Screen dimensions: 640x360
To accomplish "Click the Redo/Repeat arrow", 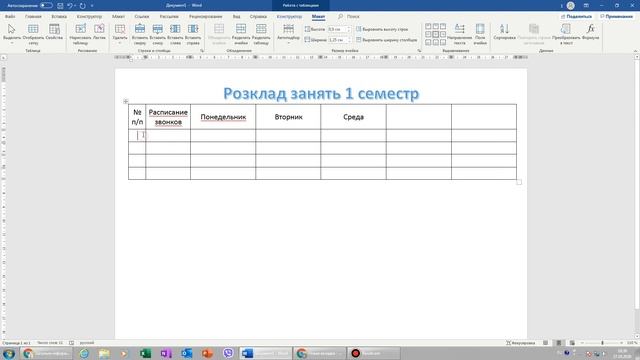I will pos(83,6).
